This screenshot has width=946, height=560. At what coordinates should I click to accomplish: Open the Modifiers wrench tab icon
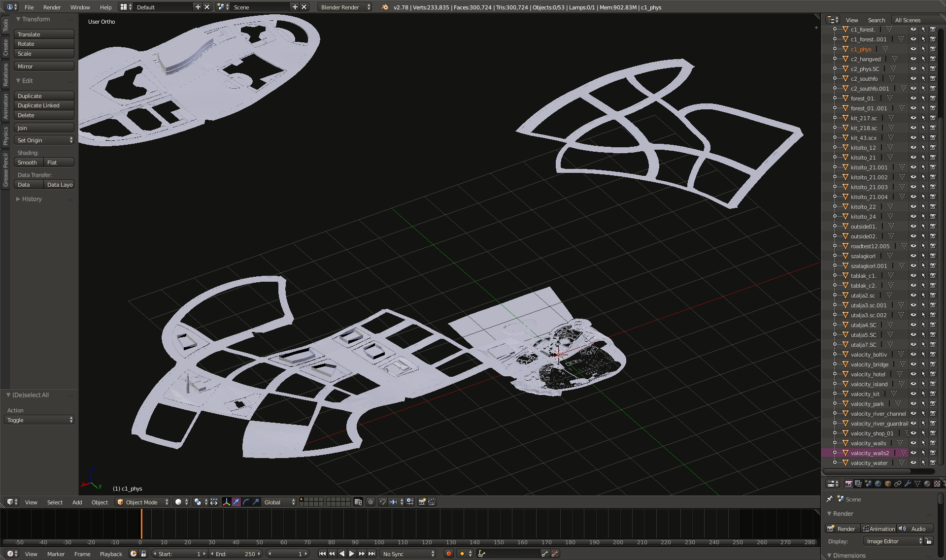tap(908, 484)
